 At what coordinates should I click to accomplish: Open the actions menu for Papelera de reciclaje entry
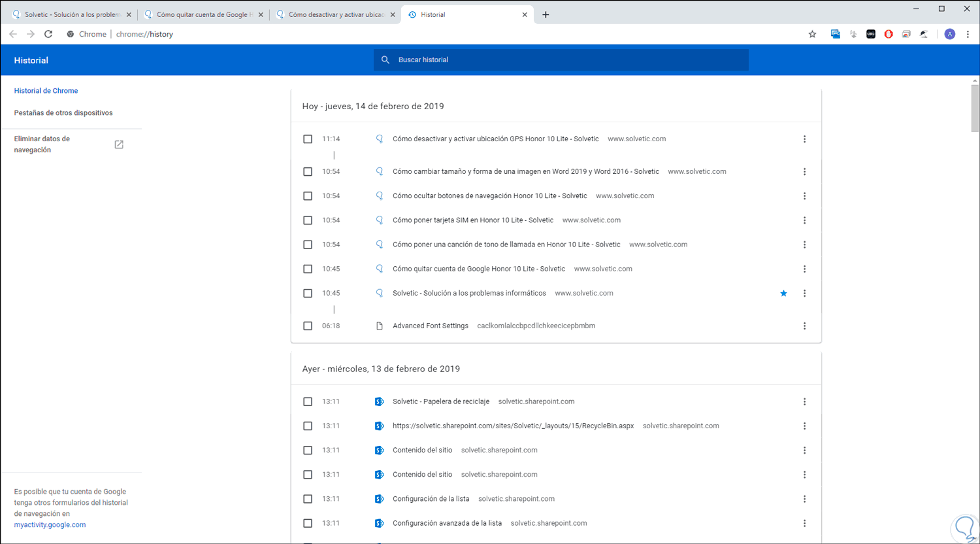pyautogui.click(x=804, y=401)
